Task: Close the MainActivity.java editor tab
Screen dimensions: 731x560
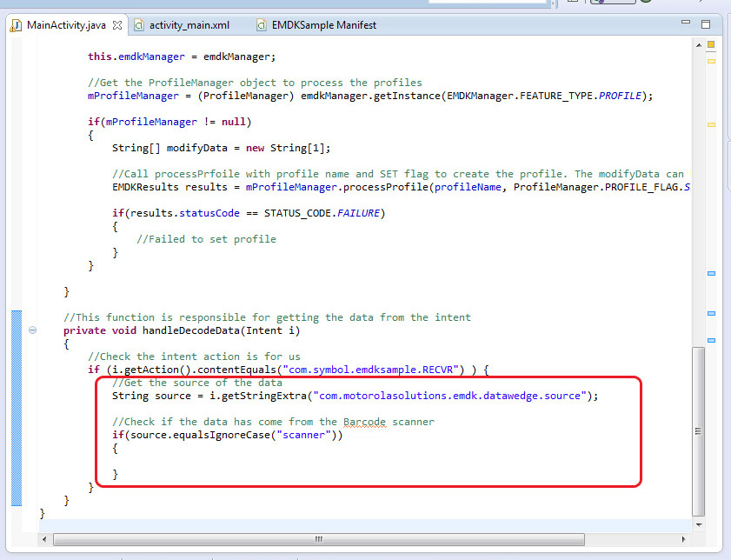Action: point(116,25)
